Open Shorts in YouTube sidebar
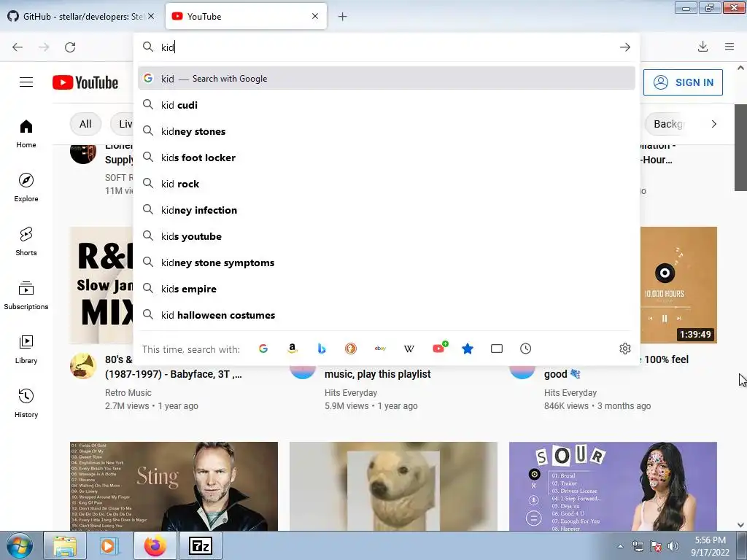 tap(26, 241)
